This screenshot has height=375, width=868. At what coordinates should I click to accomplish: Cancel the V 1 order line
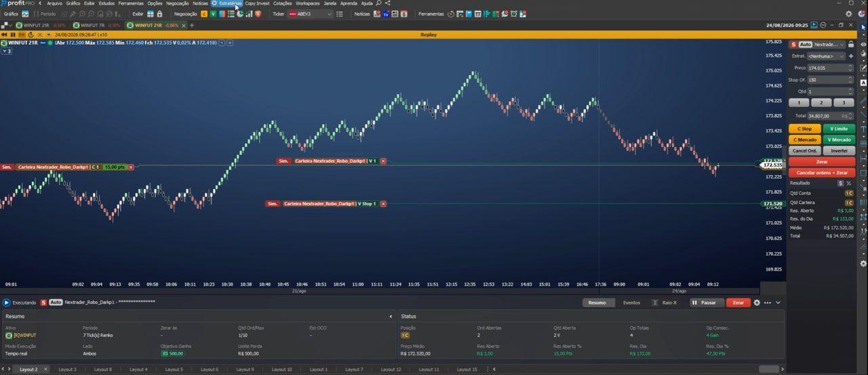tap(383, 161)
